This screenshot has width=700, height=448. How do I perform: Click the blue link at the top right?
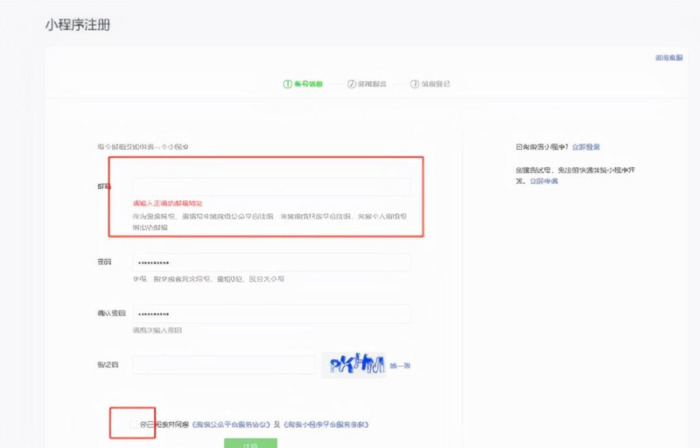point(669,58)
